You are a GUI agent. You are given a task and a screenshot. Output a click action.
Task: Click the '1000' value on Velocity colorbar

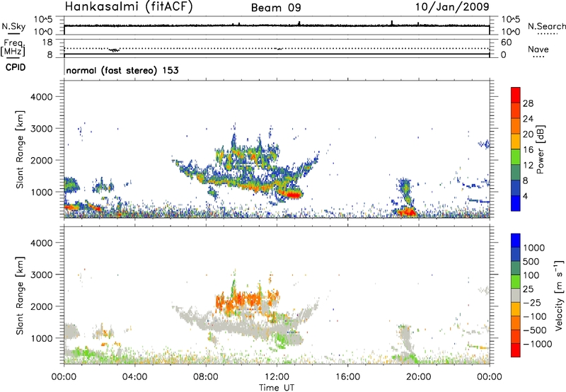pyautogui.click(x=533, y=248)
